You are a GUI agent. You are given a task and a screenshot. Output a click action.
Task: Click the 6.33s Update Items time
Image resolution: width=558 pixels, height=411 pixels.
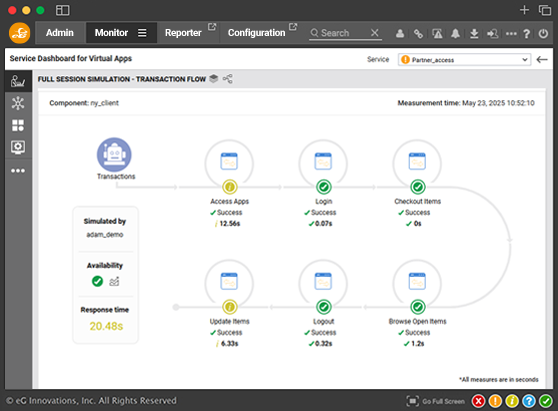tap(230, 343)
